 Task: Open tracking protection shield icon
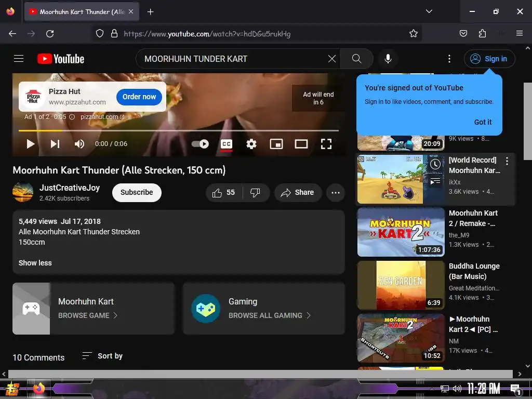coord(99,33)
